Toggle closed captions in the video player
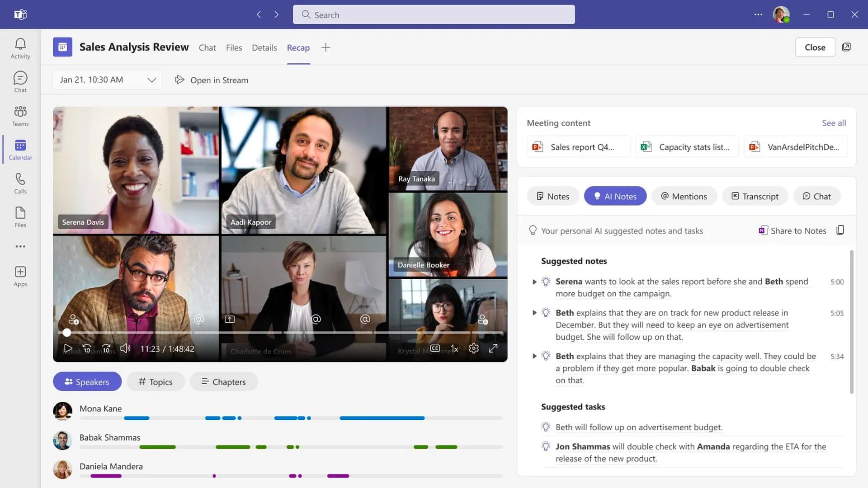 [435, 348]
